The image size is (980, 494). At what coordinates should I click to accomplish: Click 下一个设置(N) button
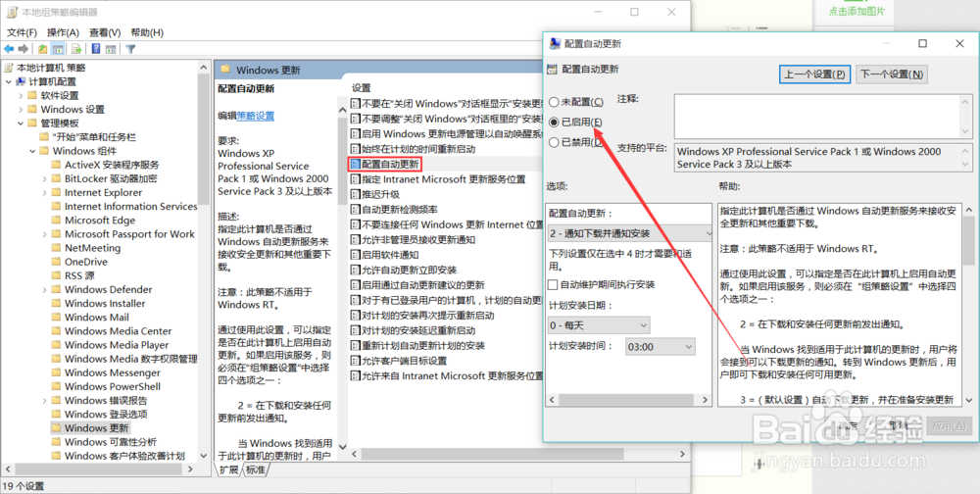tap(891, 74)
